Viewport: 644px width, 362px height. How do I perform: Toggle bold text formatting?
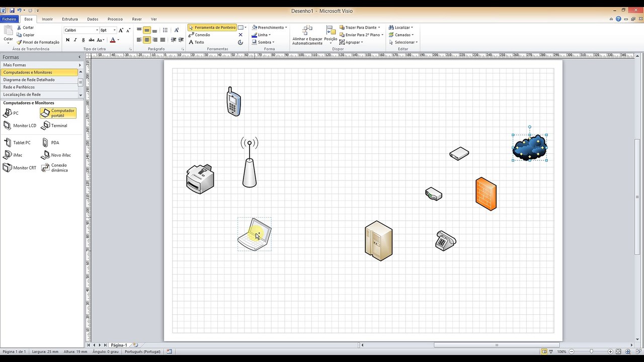pos(68,40)
